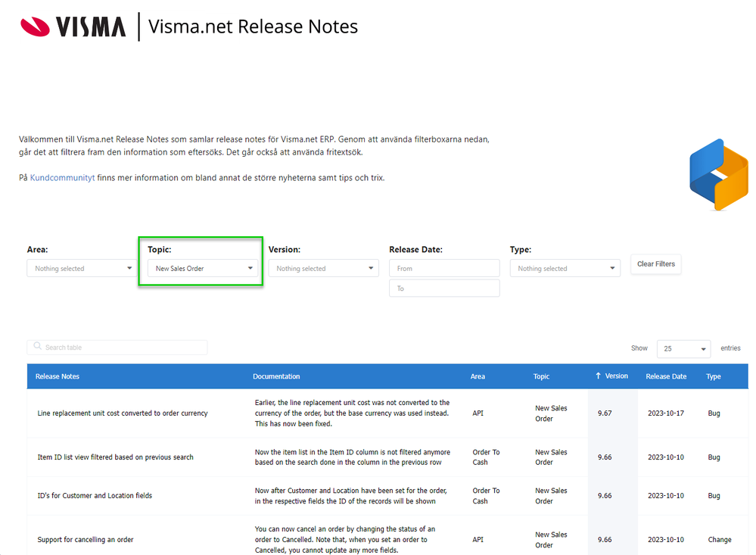Click the search magnifier icon in table search
Image resolution: width=756 pixels, height=555 pixels.
click(x=37, y=346)
